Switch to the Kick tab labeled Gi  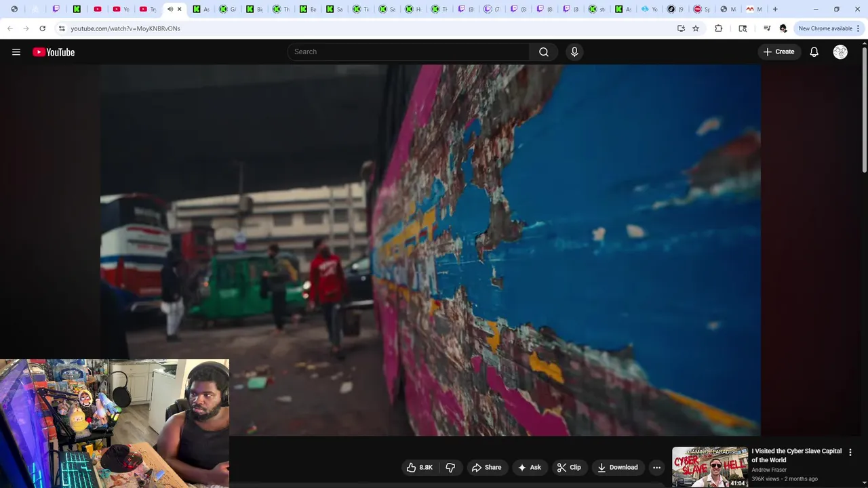point(228,9)
